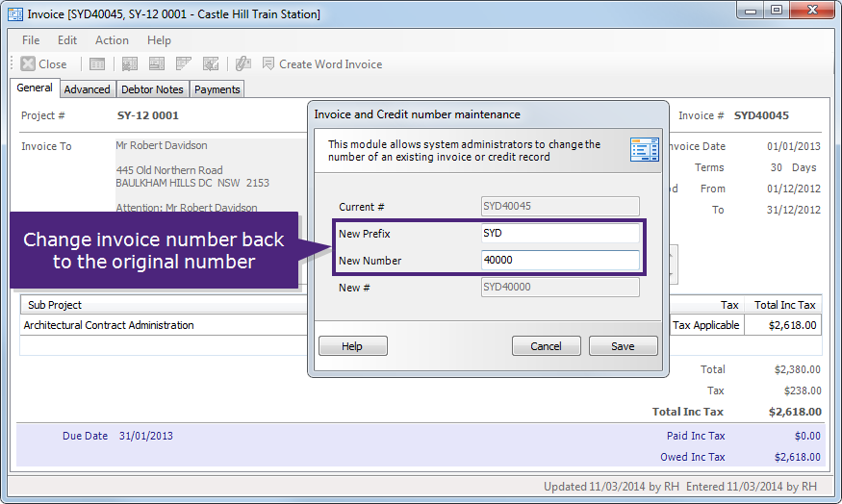
Task: Click the Close toolbar button
Action: (x=44, y=63)
